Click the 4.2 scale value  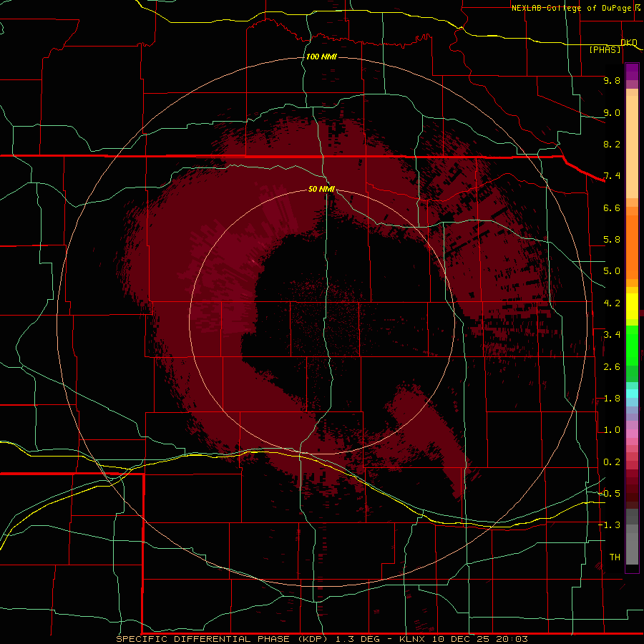coord(612,303)
